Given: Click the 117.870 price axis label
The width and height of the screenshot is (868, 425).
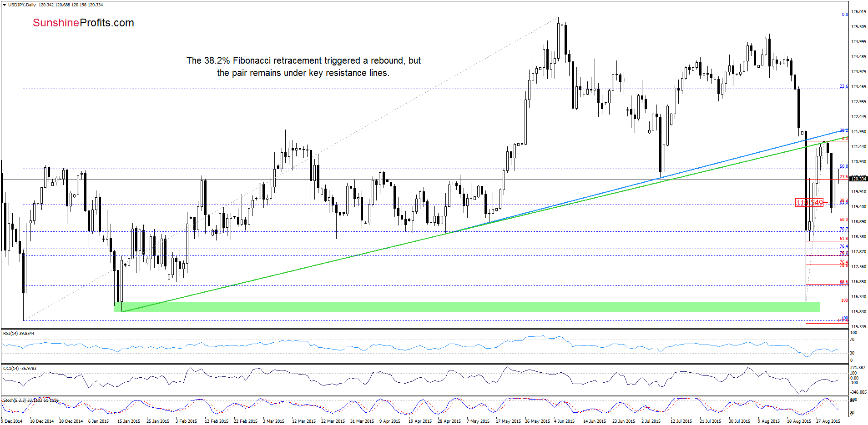Looking at the screenshot, I should click(x=858, y=252).
